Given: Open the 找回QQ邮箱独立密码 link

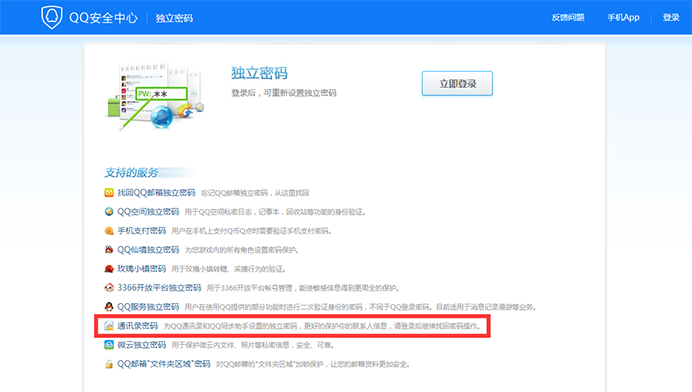Looking at the screenshot, I should [x=156, y=192].
